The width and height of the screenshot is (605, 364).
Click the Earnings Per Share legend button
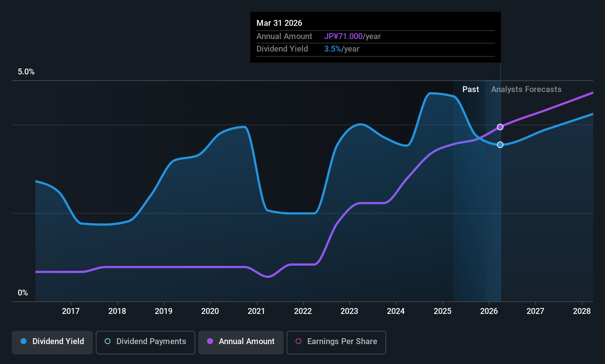pyautogui.click(x=336, y=342)
